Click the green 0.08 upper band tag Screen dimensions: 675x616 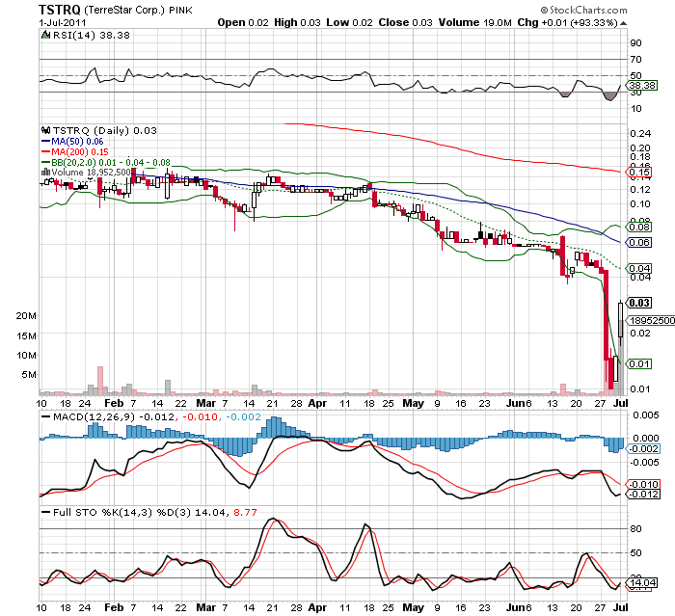[638, 227]
